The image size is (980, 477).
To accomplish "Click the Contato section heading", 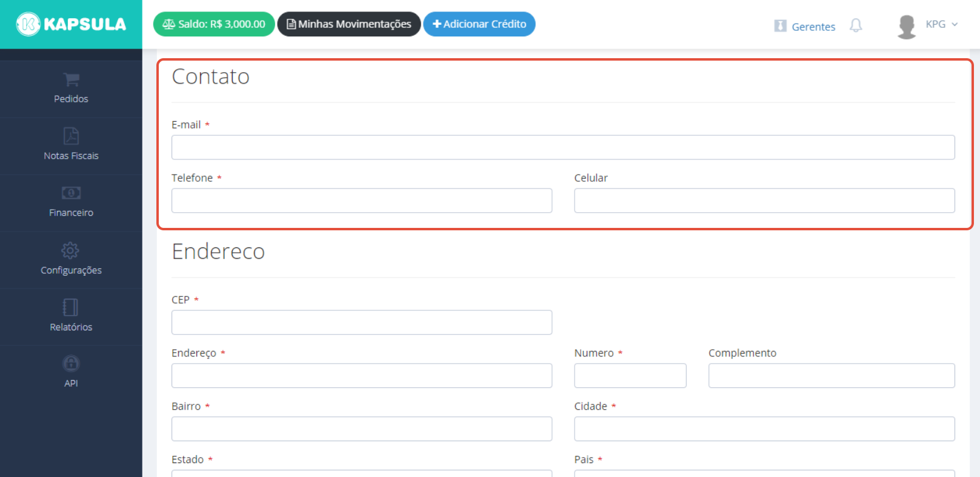I will point(211,76).
